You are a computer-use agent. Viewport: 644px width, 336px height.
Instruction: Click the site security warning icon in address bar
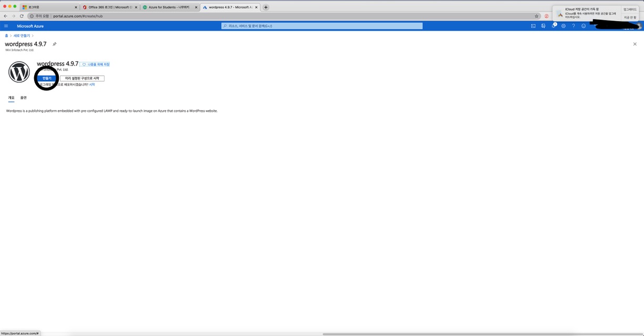click(x=32, y=16)
